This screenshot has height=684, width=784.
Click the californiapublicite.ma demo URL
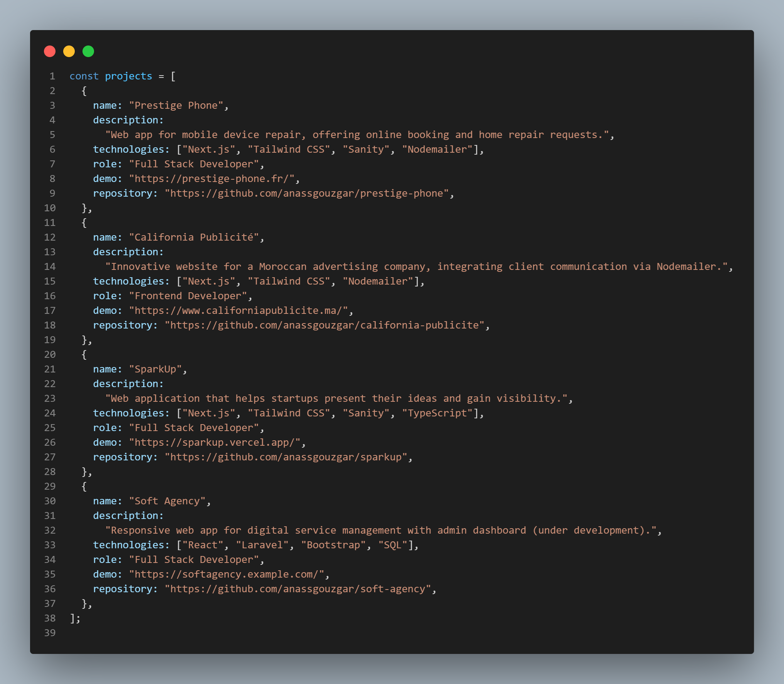pyautogui.click(x=238, y=311)
